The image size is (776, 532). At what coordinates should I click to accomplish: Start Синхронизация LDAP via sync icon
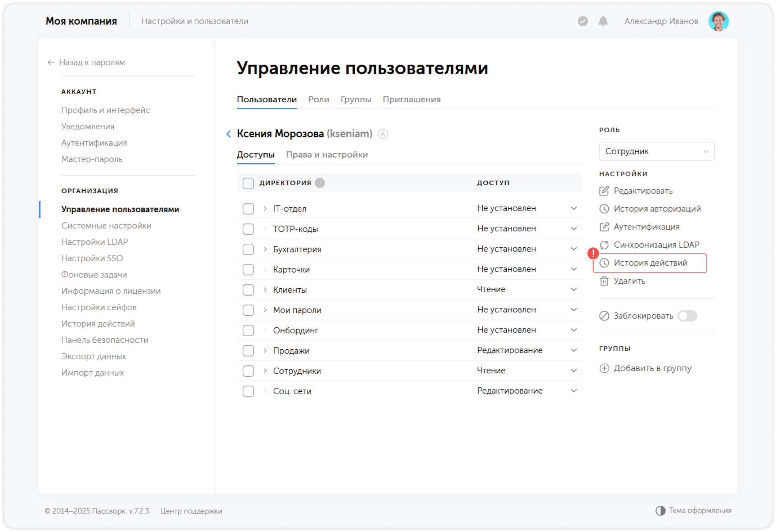pos(605,244)
